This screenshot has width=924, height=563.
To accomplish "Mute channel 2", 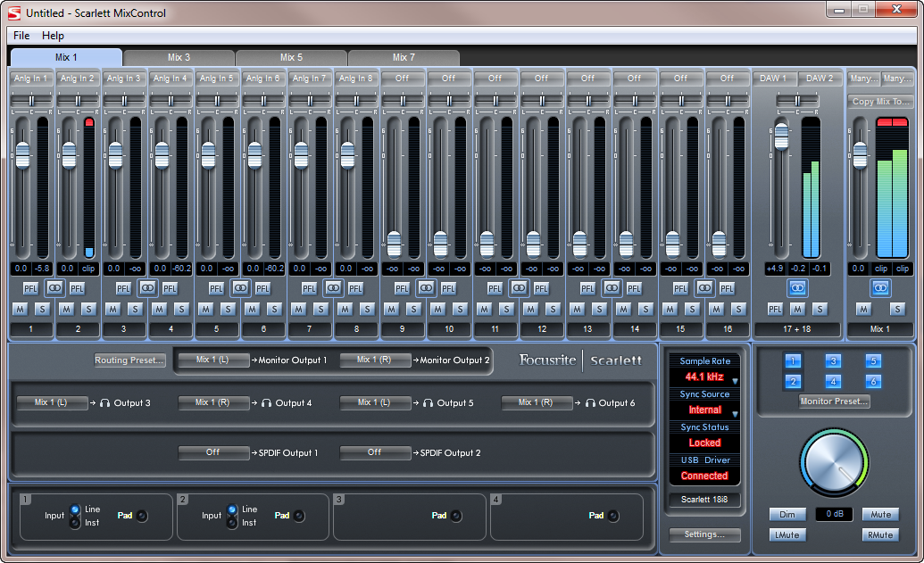I will pyautogui.click(x=67, y=310).
